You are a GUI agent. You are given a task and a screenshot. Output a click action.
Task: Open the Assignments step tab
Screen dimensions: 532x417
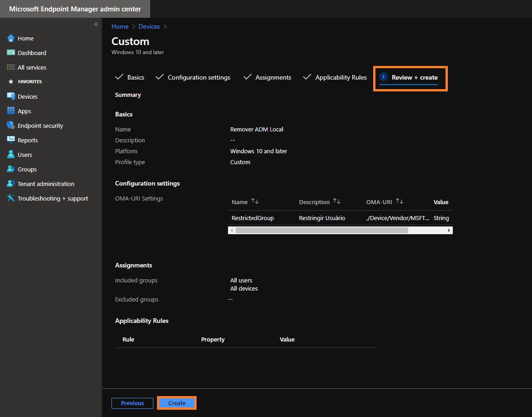(x=267, y=77)
